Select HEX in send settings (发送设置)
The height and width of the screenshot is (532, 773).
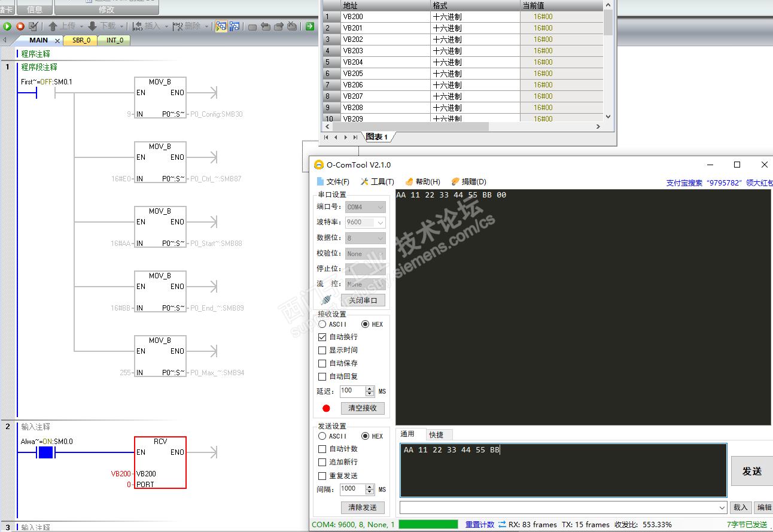tap(365, 436)
